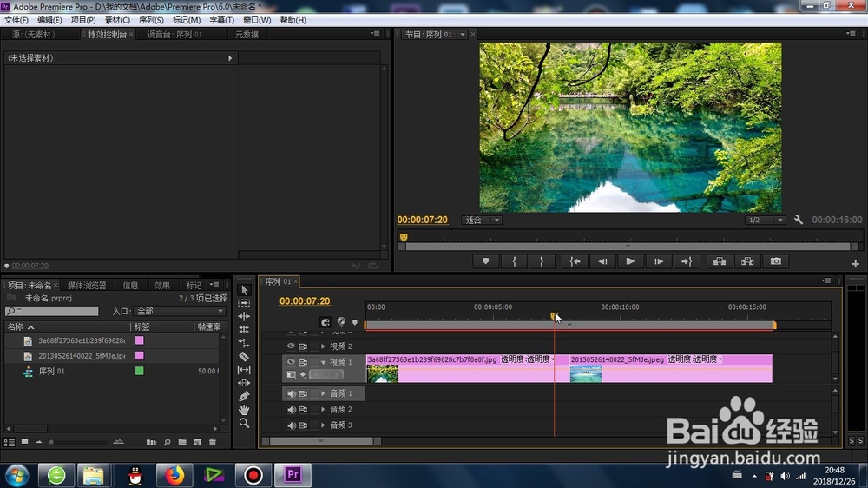Click Automate to Sequence icon
This screenshot has width=868, height=488.
tap(151, 442)
